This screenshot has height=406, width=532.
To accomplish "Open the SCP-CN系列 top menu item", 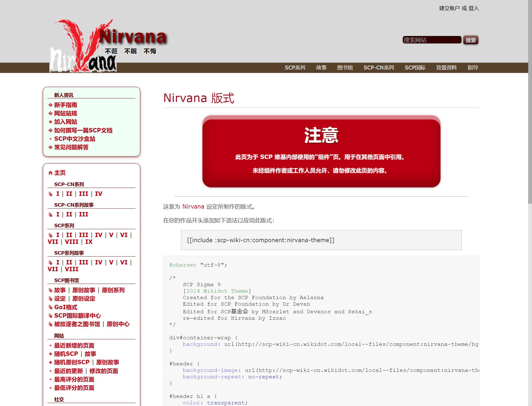I will coord(379,68).
